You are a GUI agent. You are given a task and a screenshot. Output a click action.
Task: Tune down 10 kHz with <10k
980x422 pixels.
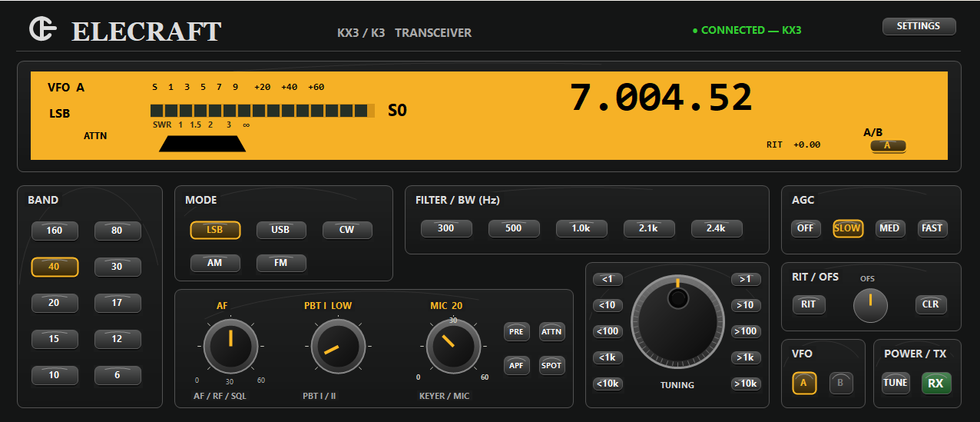click(x=608, y=384)
